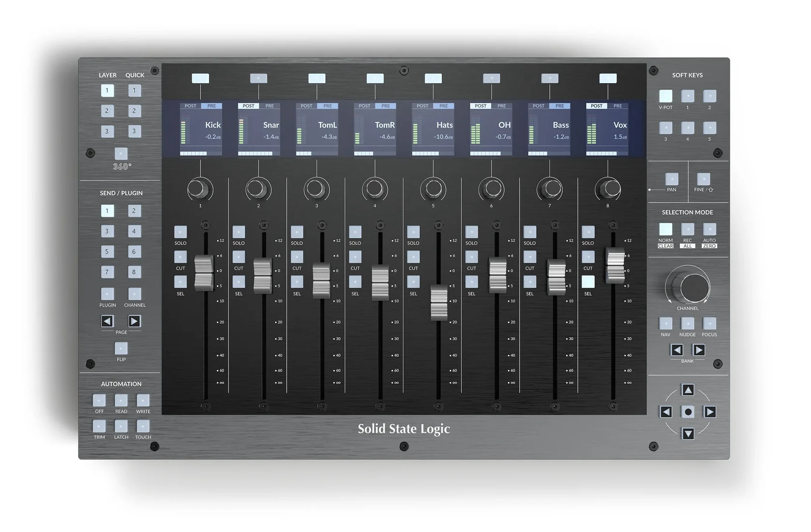Enable TOUCH automation mode
This screenshot has width=811, height=532.
click(143, 426)
